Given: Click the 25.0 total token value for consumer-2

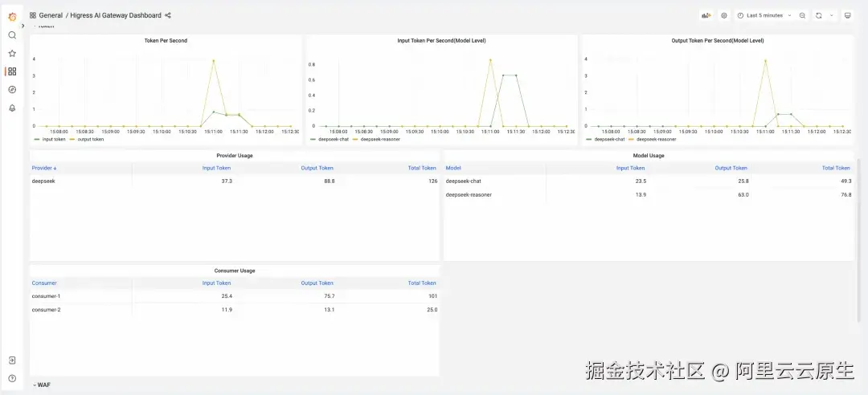Looking at the screenshot, I should [x=432, y=310].
